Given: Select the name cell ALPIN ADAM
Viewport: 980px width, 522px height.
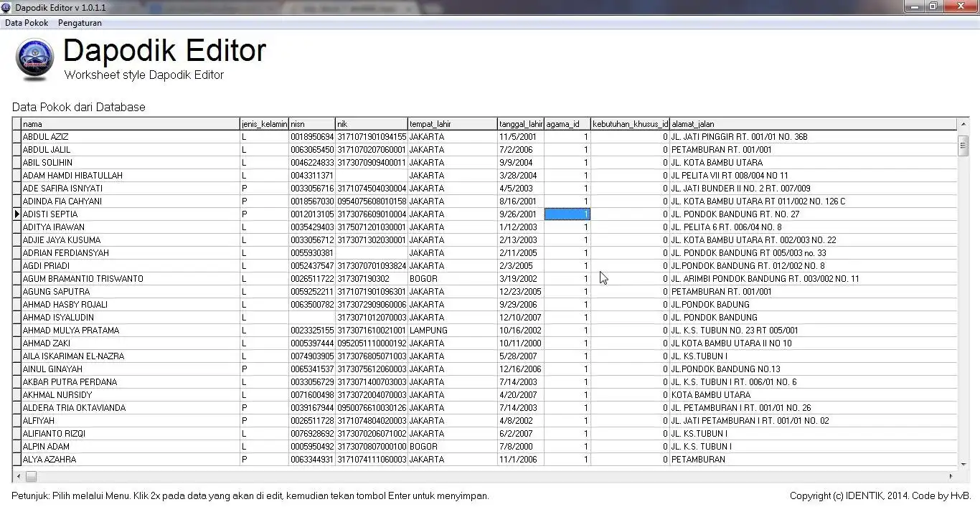Looking at the screenshot, I should (131, 447).
